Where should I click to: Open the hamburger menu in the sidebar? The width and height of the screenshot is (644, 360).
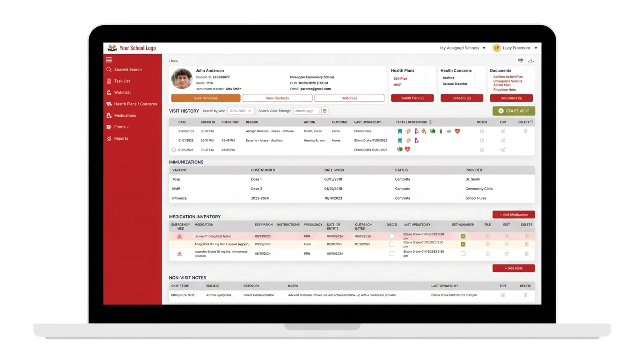[109, 60]
